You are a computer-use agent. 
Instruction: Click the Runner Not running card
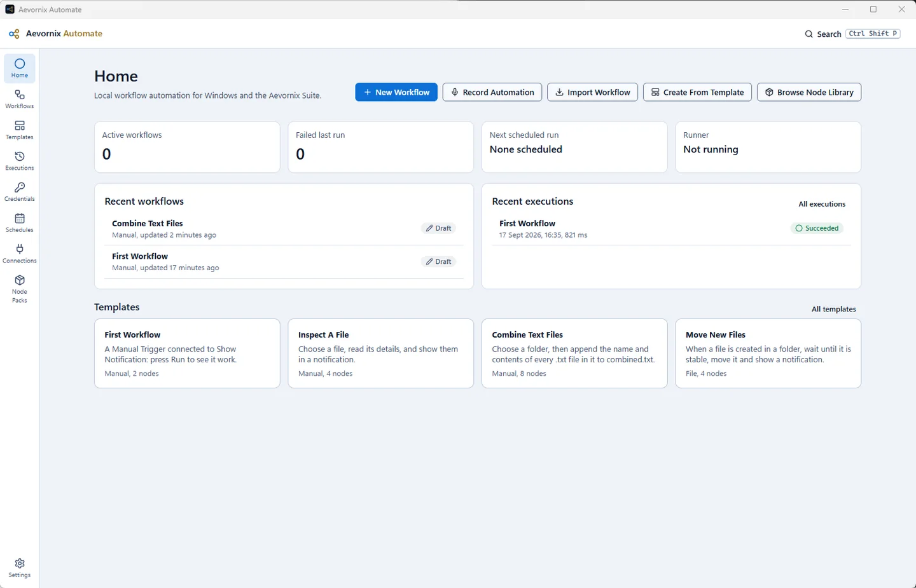[768, 147]
